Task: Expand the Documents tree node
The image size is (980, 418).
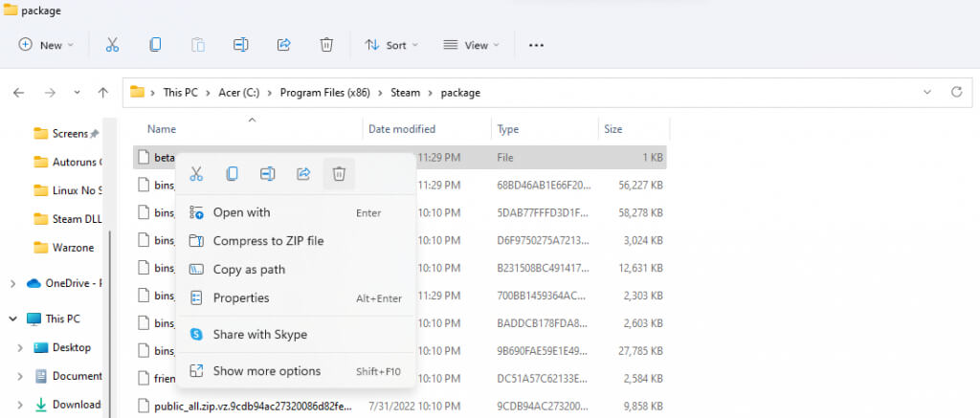Action: pos(20,376)
